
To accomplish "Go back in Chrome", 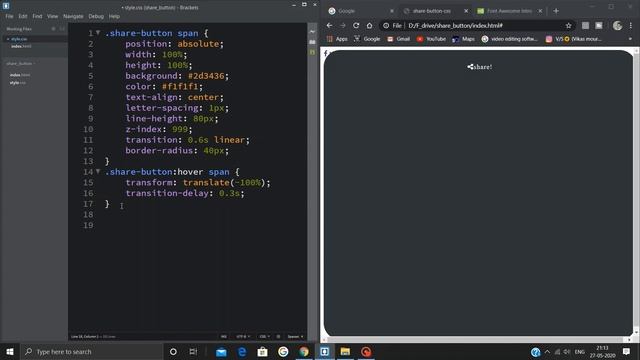I will click(329, 25).
